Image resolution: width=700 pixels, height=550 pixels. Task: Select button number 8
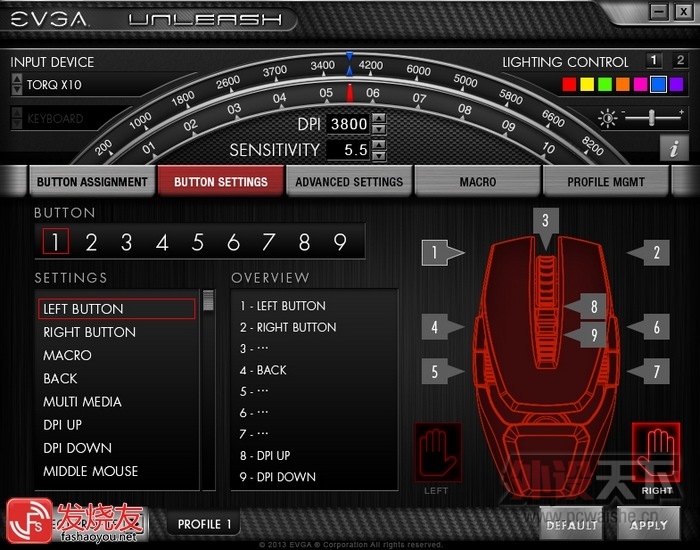point(304,242)
